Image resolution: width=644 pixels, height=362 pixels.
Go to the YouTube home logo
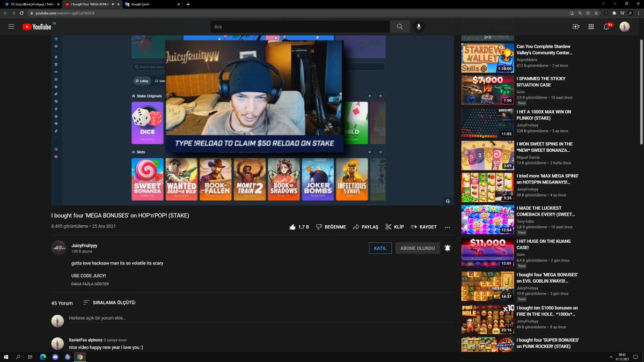[x=37, y=26]
